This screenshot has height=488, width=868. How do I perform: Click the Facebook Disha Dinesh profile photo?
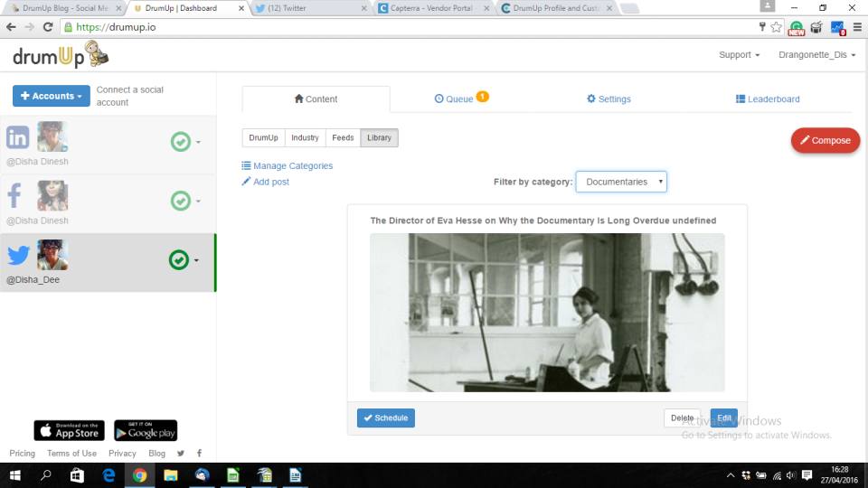[52, 195]
